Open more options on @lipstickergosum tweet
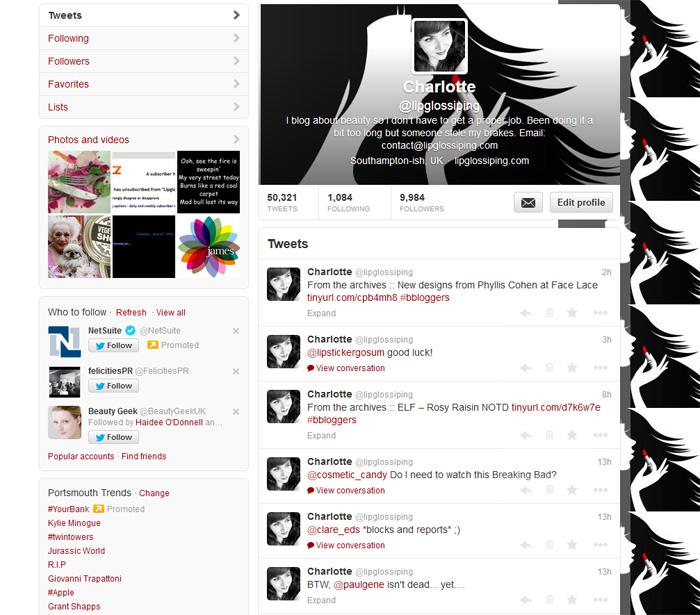The height and width of the screenshot is (615, 700). click(600, 368)
